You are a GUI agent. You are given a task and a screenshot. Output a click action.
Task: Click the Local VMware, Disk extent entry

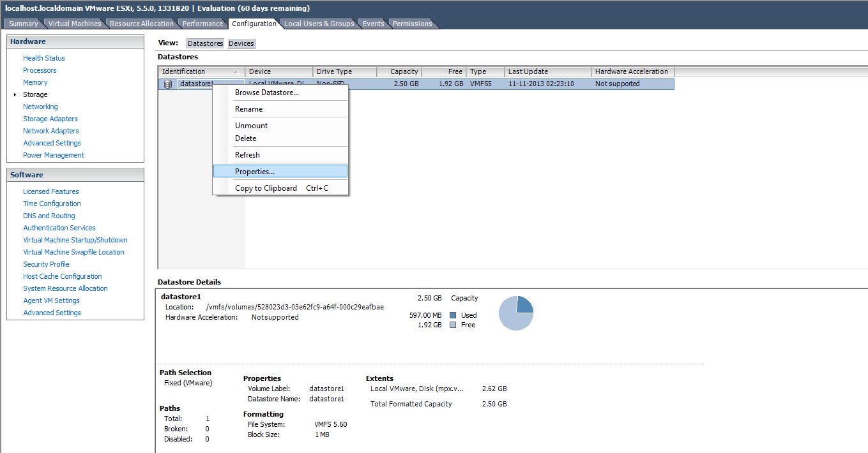point(417,389)
